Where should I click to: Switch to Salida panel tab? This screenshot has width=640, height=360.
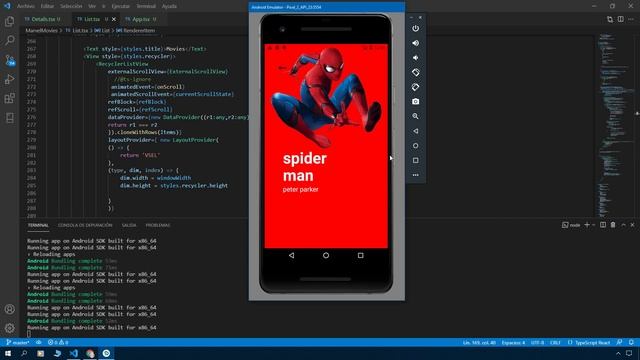pos(129,225)
